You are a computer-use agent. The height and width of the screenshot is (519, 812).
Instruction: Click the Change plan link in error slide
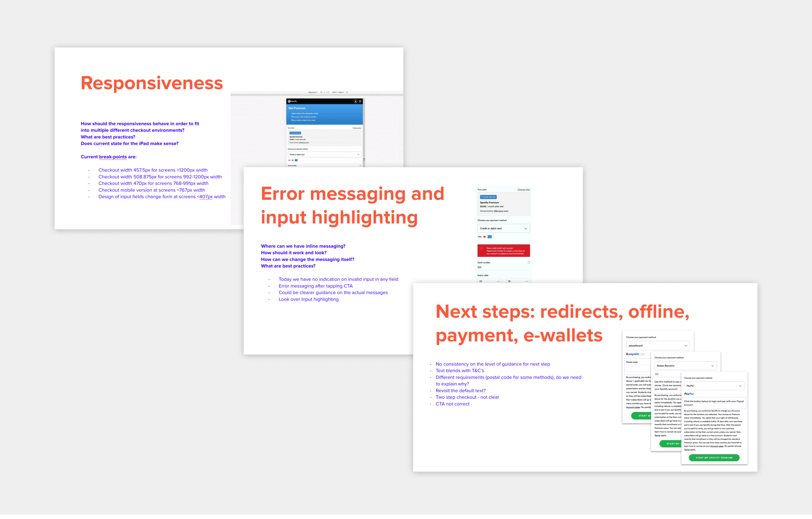click(x=523, y=190)
